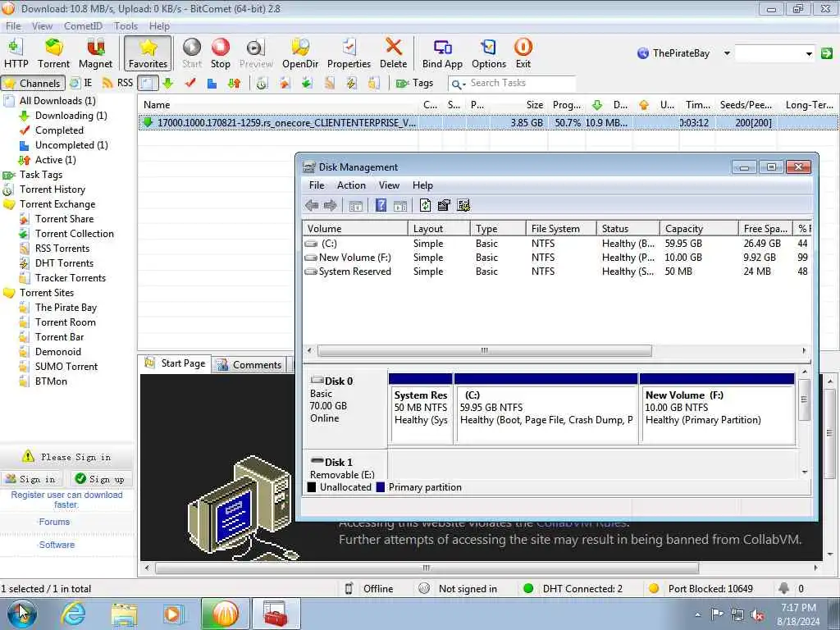Toggle the all-tasks page filter icon
840x630 pixels.
click(148, 83)
